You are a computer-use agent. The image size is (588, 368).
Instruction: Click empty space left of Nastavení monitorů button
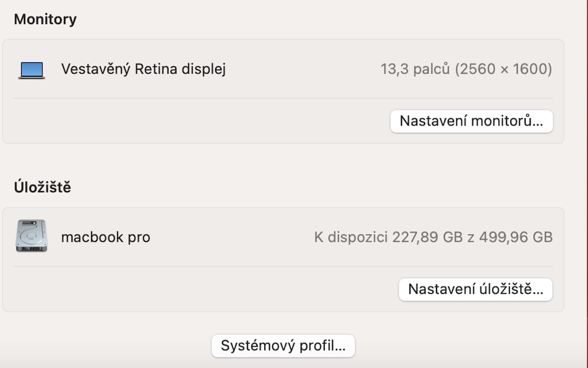pos(195,121)
